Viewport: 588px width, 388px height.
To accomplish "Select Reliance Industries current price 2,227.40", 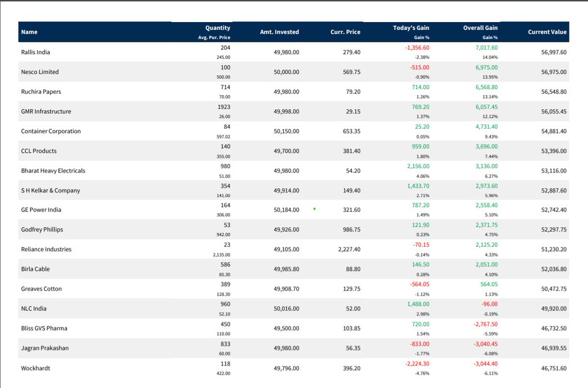I will click(x=349, y=249).
